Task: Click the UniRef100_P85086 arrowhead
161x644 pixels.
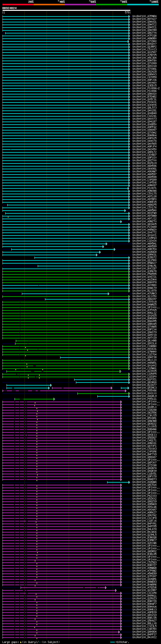Action: point(126,391)
